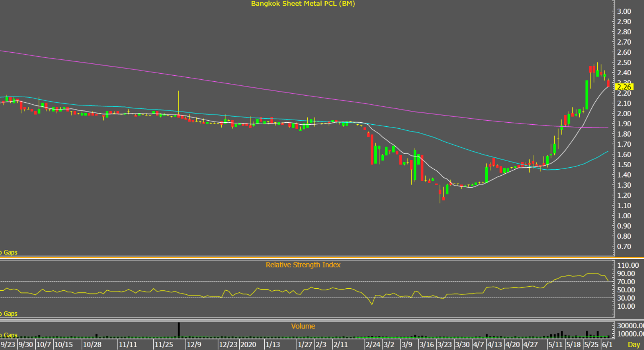Click the 12/9 date on the time axis
644x350 pixels.
pyautogui.click(x=194, y=345)
